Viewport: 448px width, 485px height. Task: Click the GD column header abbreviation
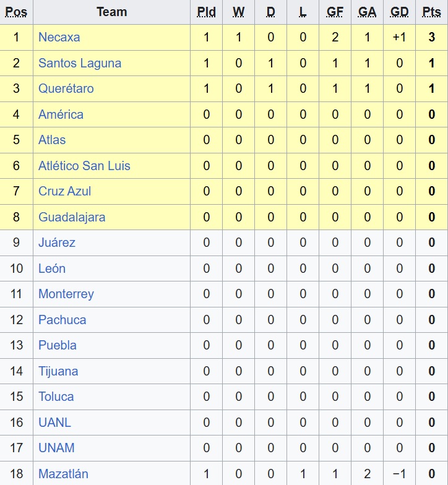pos(400,12)
